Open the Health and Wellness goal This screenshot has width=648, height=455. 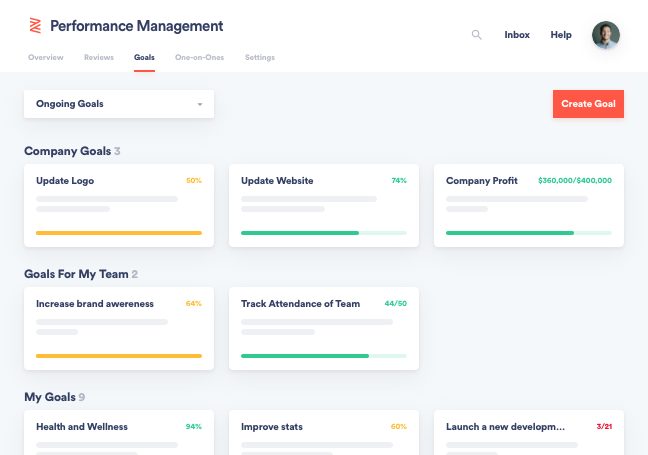pos(119,432)
